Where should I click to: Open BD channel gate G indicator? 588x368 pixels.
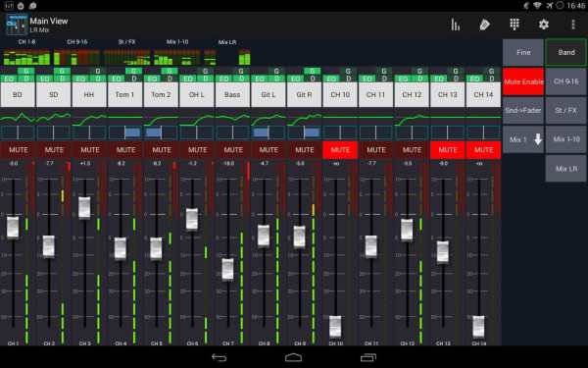(25, 71)
